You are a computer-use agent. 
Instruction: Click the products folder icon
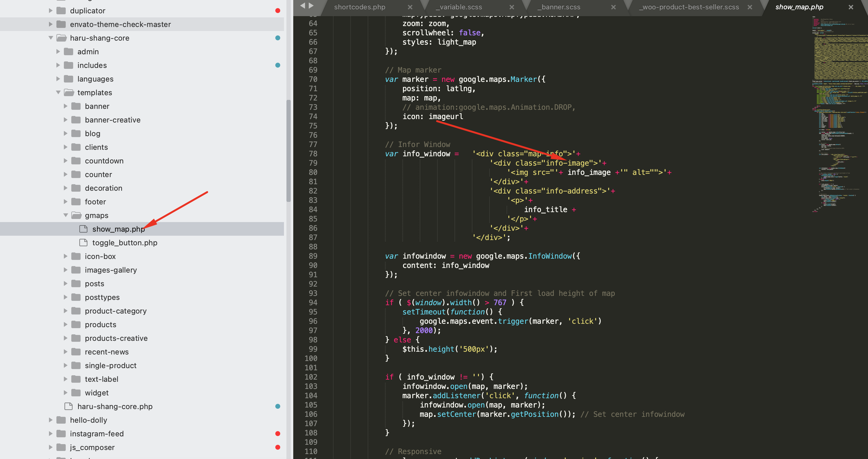pos(76,324)
